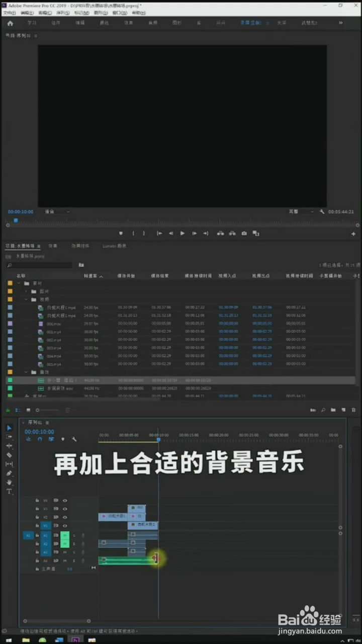Step forward one frame
Screen dimensions: 362x644
click(x=194, y=233)
